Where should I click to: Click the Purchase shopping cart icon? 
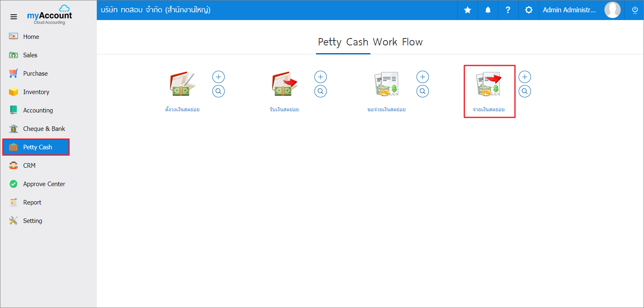pos(13,73)
